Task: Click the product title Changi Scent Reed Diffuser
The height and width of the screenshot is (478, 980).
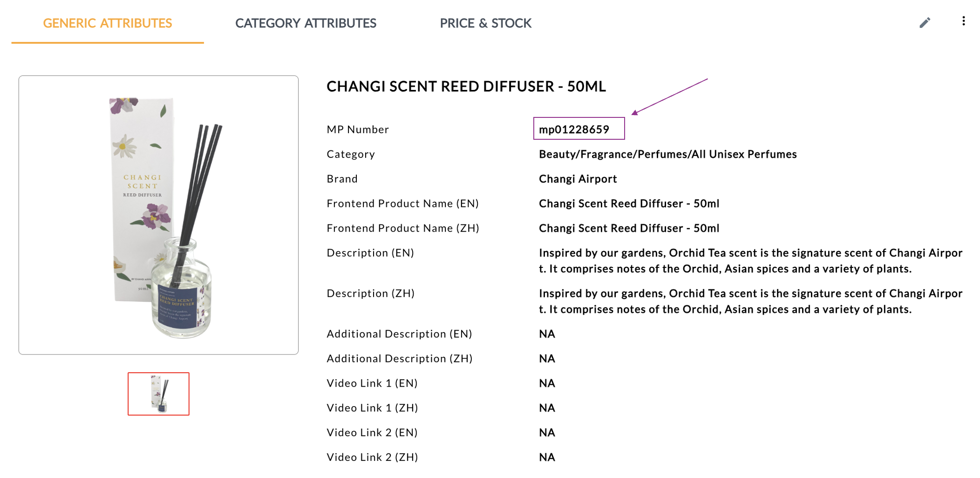Action: [x=466, y=87]
